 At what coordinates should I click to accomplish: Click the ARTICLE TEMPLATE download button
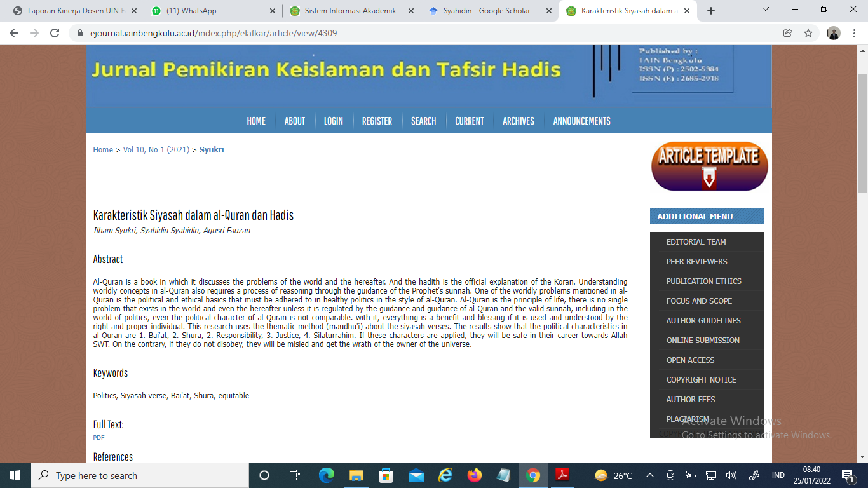pyautogui.click(x=709, y=166)
